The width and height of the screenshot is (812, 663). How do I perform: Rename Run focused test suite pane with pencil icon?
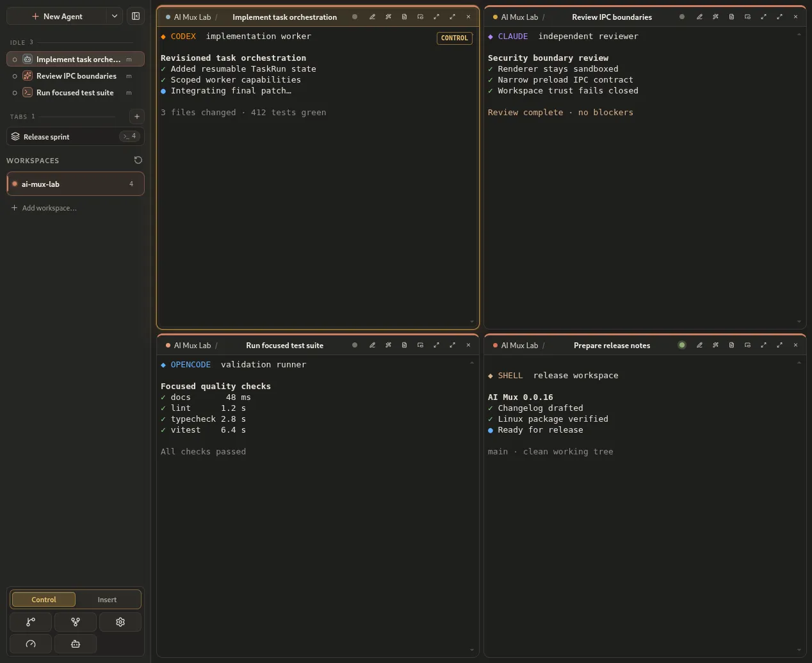coord(372,345)
